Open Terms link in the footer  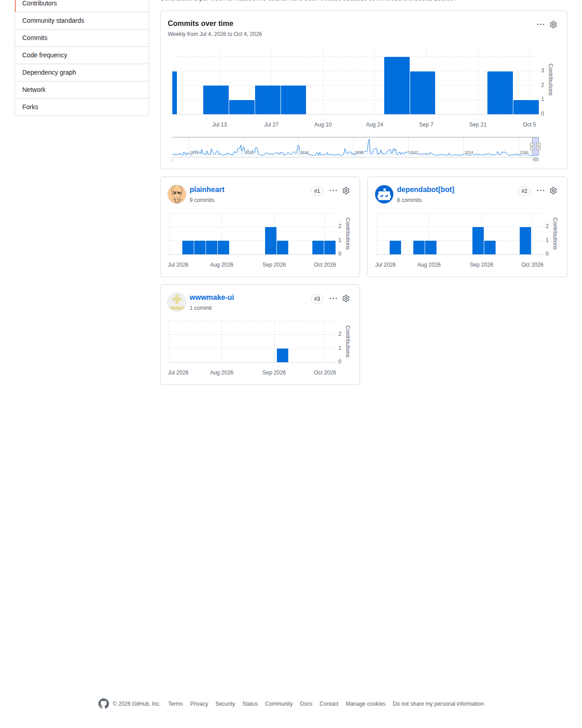176,704
